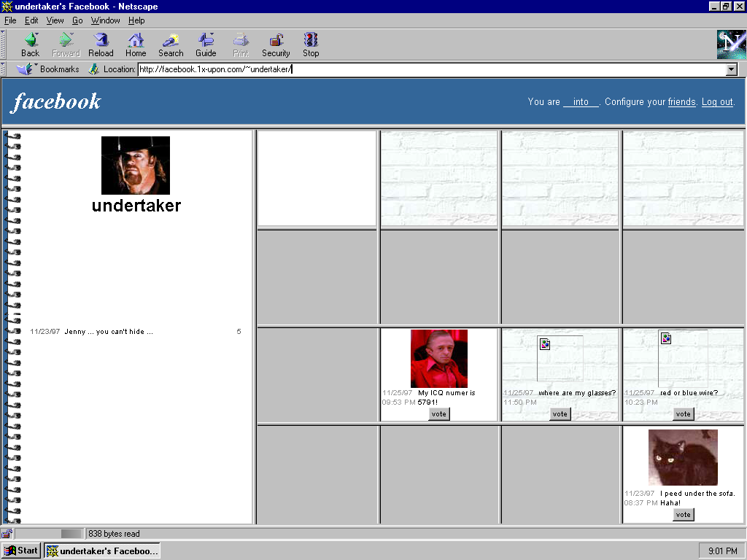The width and height of the screenshot is (747, 560).
Task: Click the Windows Start button
Action: coord(21,551)
